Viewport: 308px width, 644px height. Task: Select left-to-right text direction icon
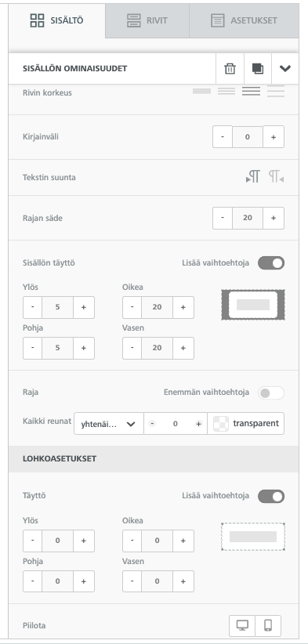tap(253, 177)
